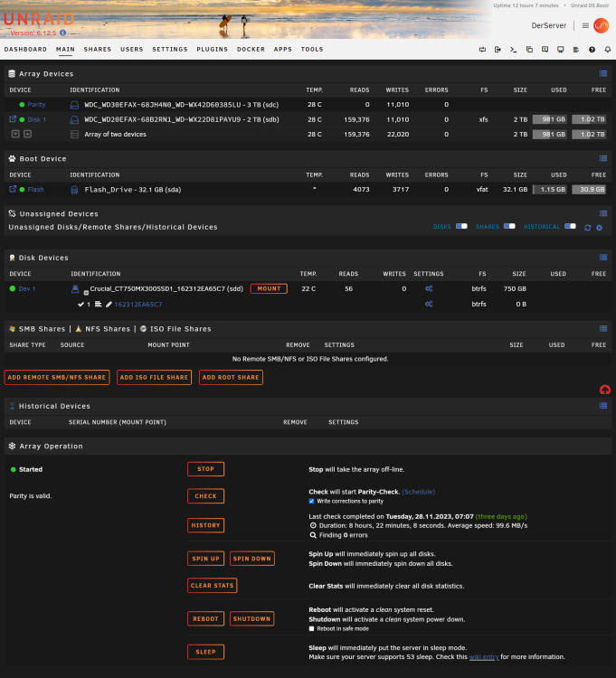Screen dimensions: 616x678
Task: Open the DASHBOARD tab
Action: (x=25, y=50)
